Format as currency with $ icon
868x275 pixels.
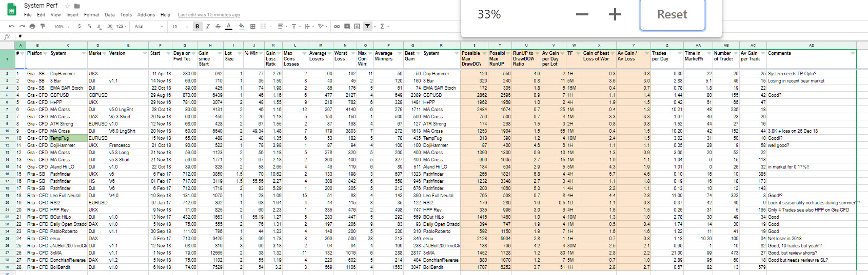coord(80,26)
